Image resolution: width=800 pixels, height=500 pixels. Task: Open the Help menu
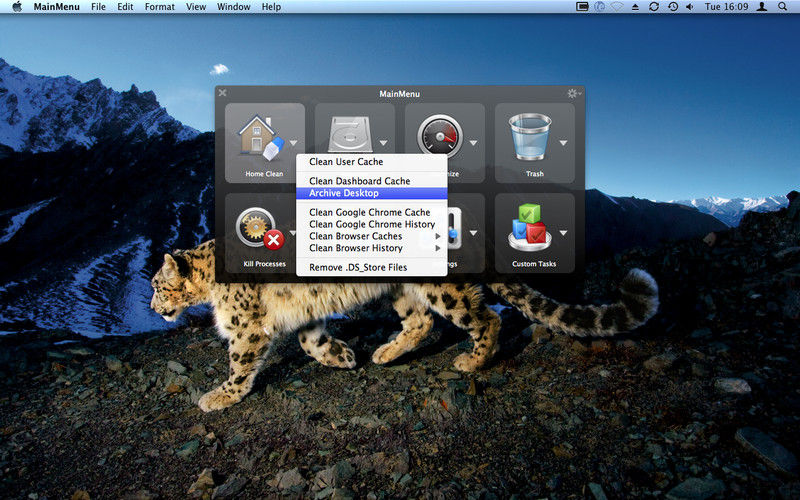[x=271, y=7]
